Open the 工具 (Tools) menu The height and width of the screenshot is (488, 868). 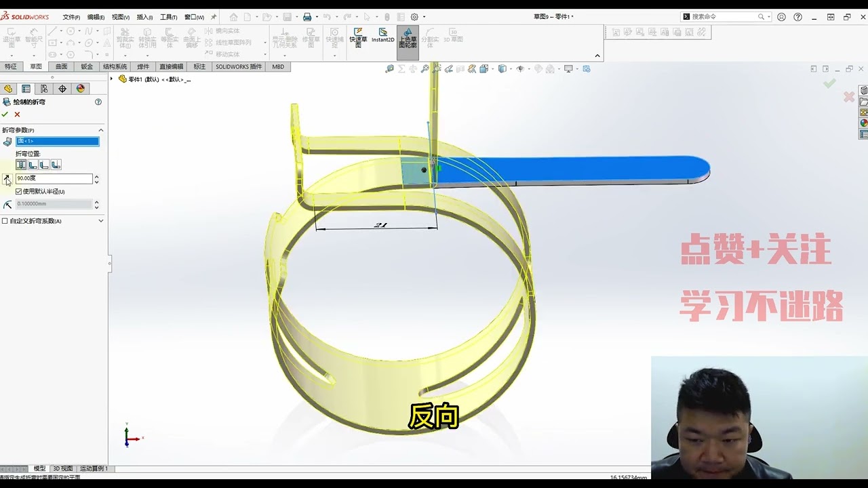(169, 17)
